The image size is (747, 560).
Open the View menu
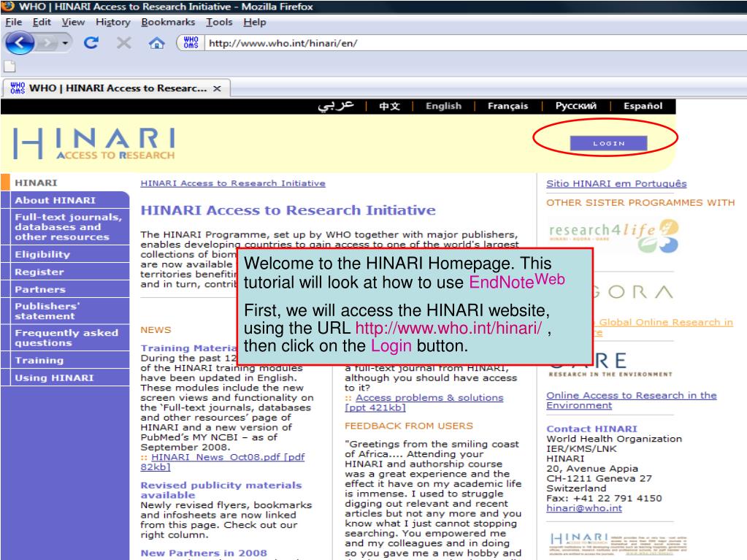pyautogui.click(x=73, y=22)
